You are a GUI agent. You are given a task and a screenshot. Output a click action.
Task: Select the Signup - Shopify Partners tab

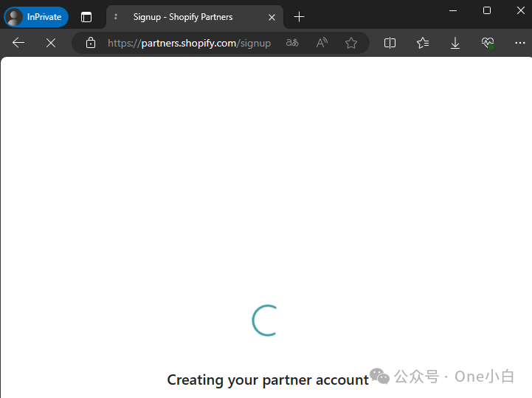point(194,17)
